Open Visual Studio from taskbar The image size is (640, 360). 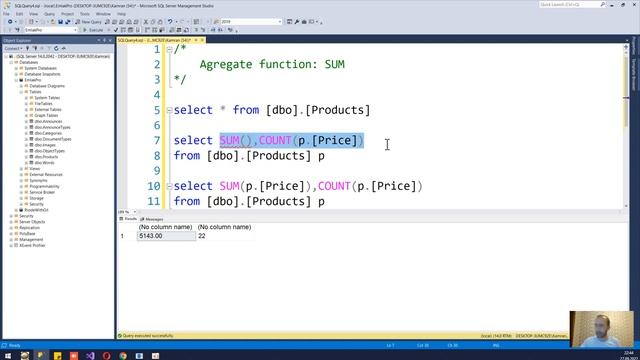point(90,356)
